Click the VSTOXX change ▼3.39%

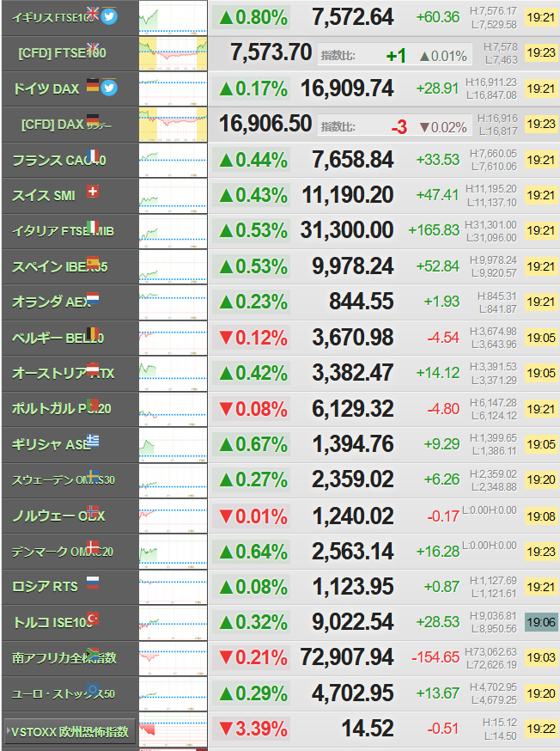click(253, 730)
